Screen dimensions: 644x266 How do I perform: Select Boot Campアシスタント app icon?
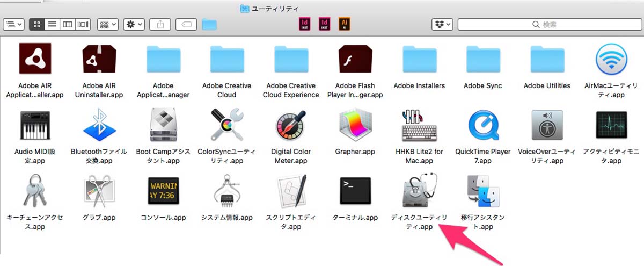[163, 126]
